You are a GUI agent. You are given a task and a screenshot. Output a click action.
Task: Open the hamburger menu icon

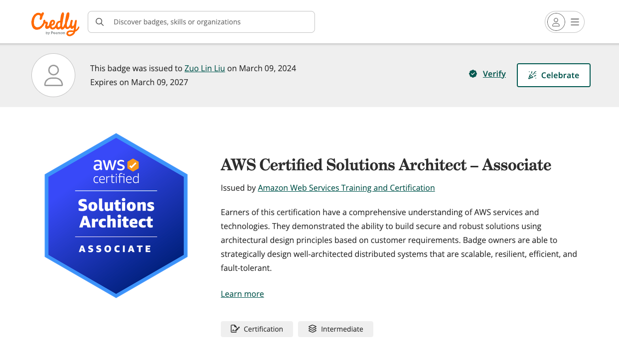click(575, 22)
